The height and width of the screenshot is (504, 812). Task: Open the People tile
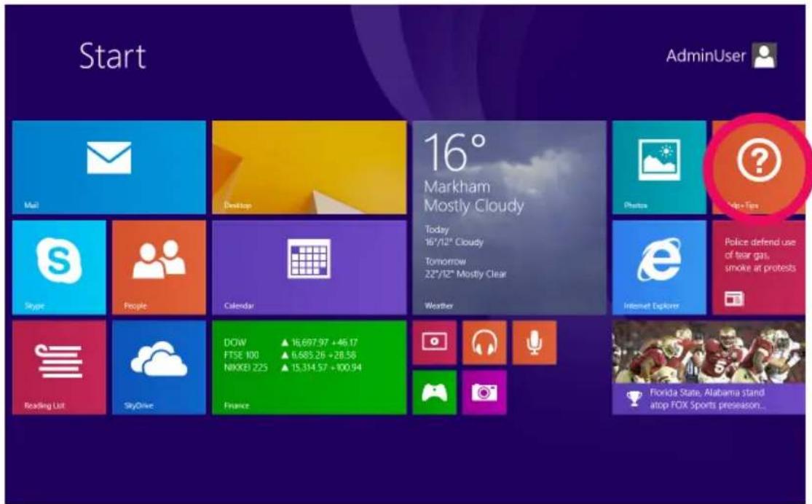[159, 267]
